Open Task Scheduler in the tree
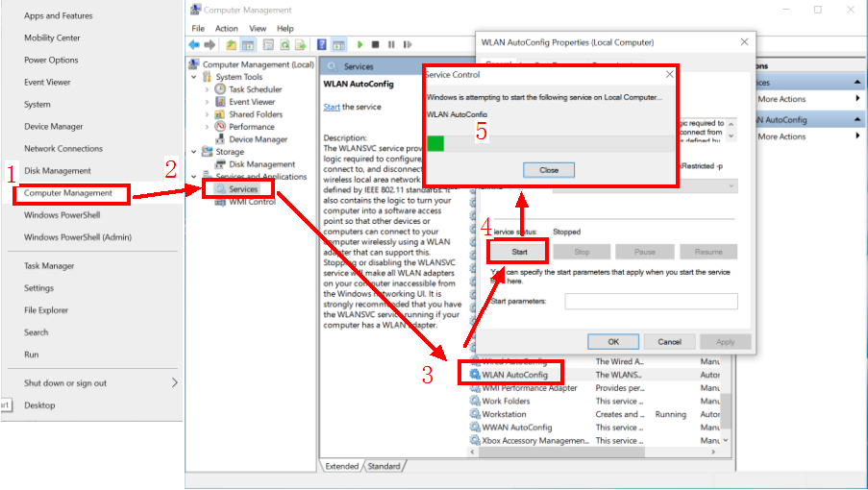 [x=255, y=89]
